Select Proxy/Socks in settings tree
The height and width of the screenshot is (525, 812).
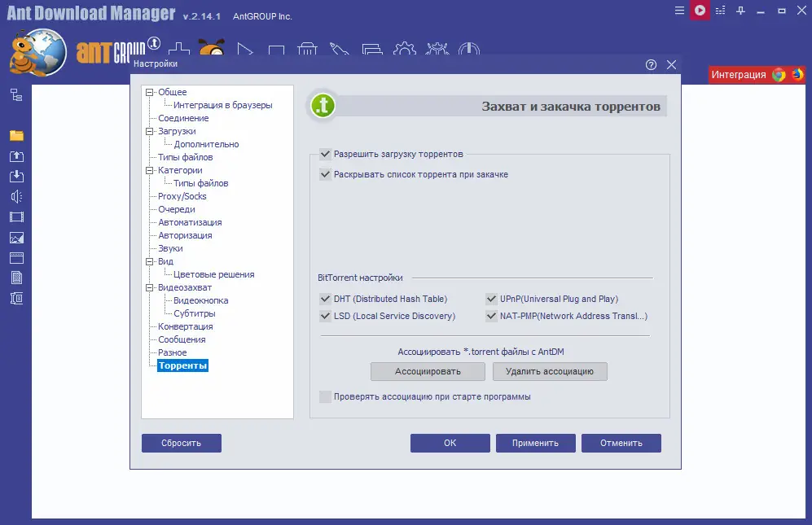pos(182,196)
